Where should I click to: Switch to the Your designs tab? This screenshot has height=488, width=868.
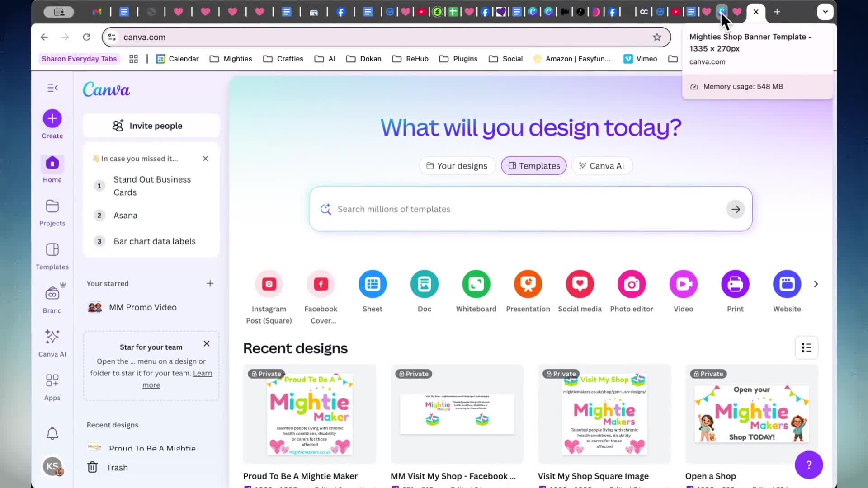pos(457,166)
